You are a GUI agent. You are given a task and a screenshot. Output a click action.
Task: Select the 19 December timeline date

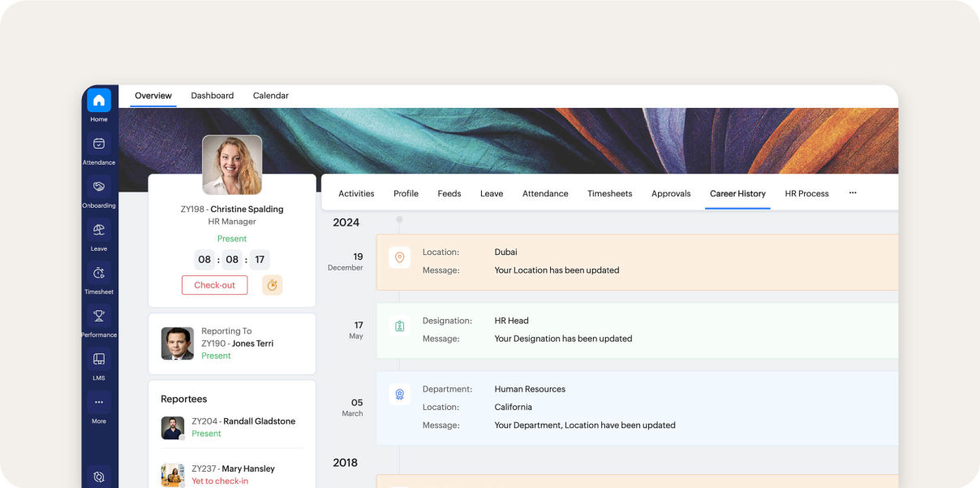[x=346, y=261]
